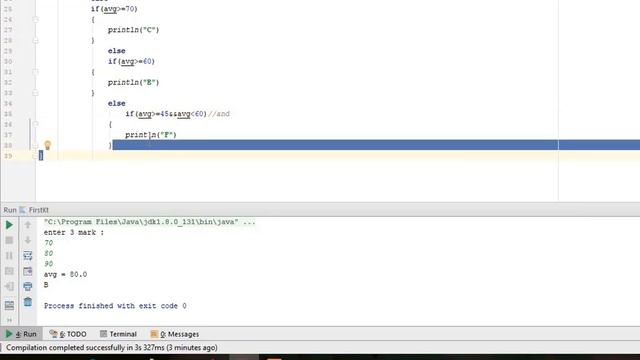Open the yellow lightbulb intention actions
Viewport: 640px width, 360px height.
(47, 145)
